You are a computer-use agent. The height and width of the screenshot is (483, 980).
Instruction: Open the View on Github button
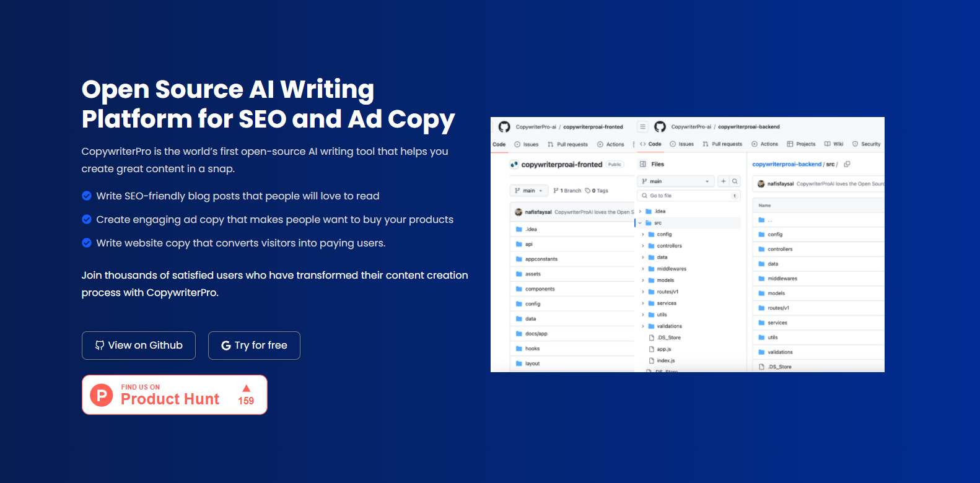[139, 346]
